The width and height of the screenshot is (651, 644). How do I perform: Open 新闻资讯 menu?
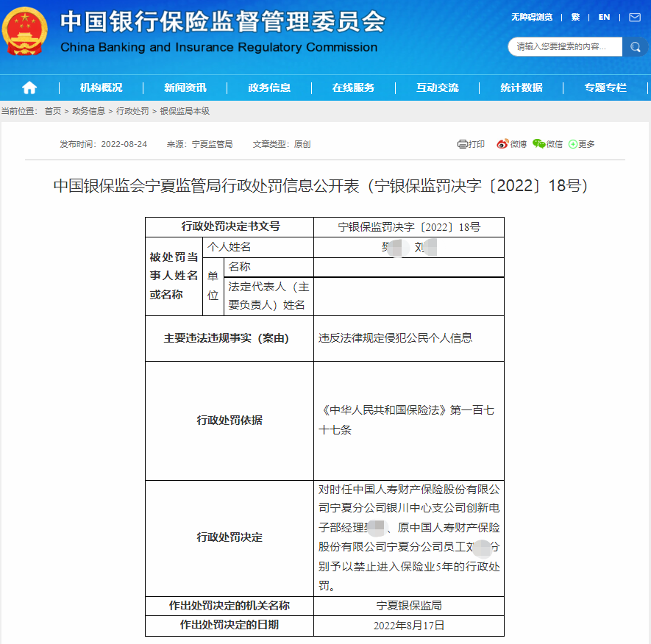point(185,87)
